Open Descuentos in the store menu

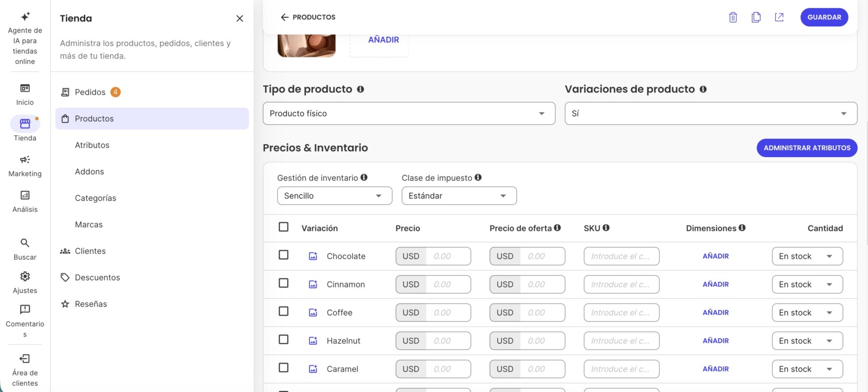(x=152, y=278)
